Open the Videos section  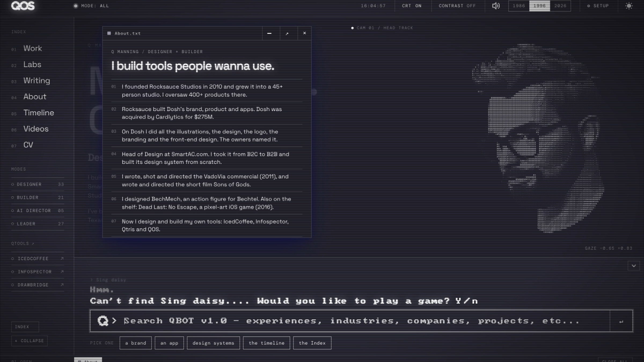[x=36, y=129]
